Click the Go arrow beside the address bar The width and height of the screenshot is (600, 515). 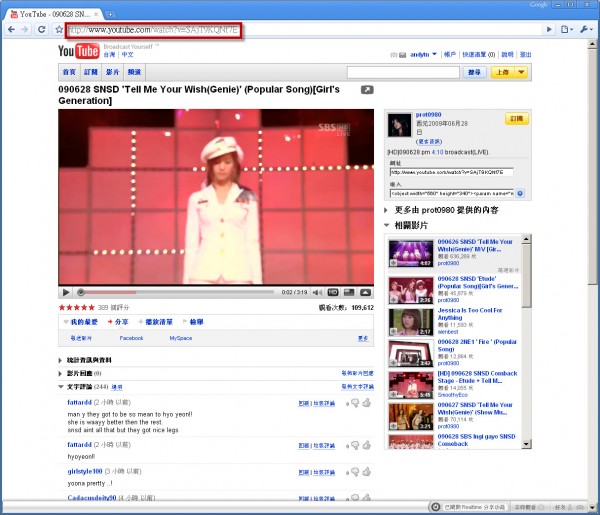[549, 29]
